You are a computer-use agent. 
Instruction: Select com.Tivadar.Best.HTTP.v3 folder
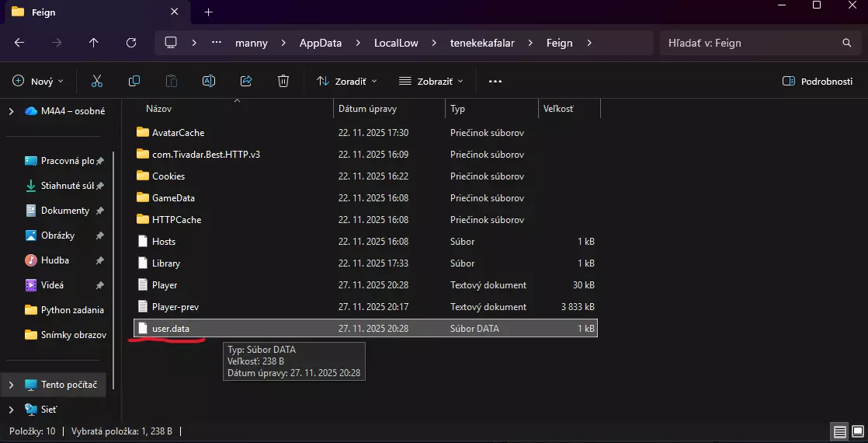point(366,154)
